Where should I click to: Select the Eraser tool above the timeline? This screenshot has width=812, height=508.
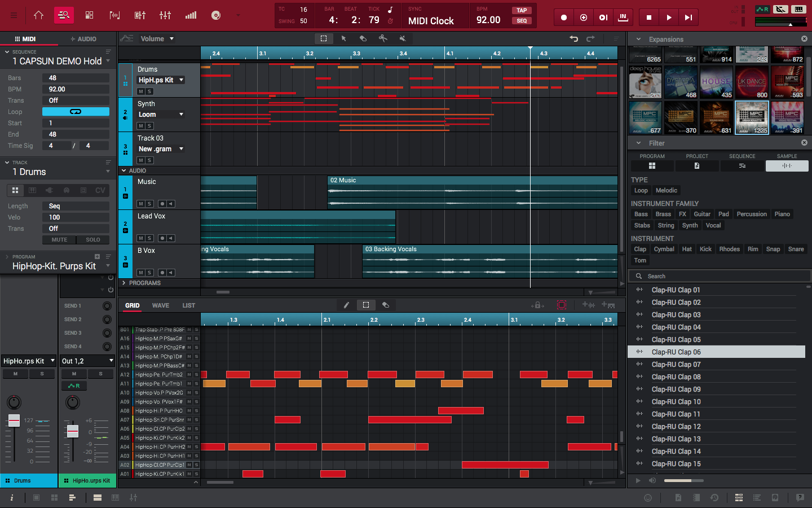(363, 38)
